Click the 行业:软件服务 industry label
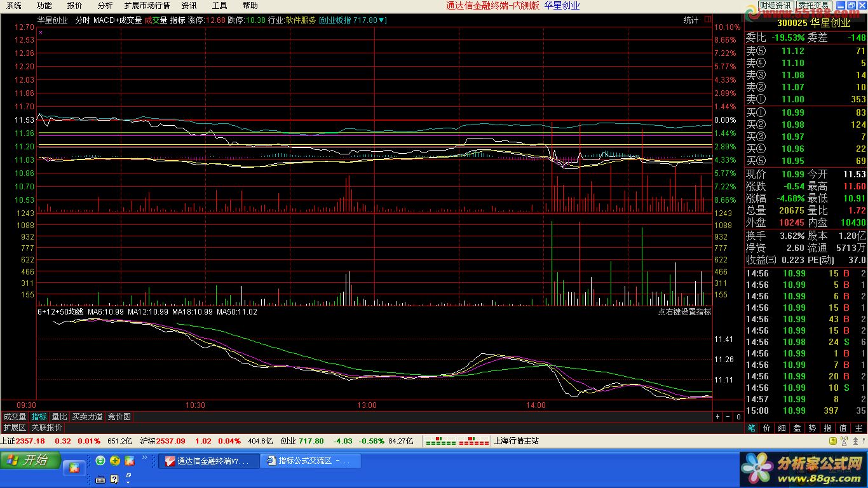 292,20
